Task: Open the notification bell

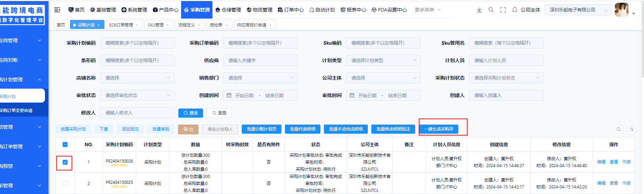Action: (514, 10)
